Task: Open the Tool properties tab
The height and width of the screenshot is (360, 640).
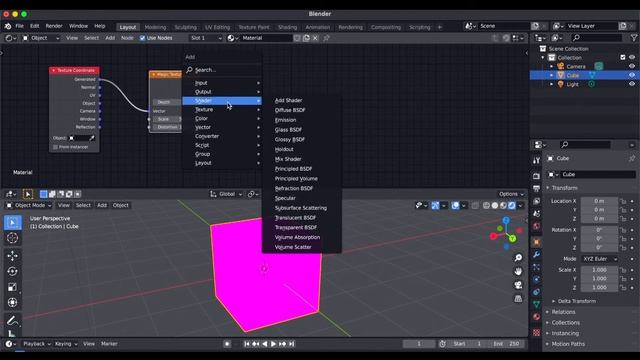Action: 536,160
